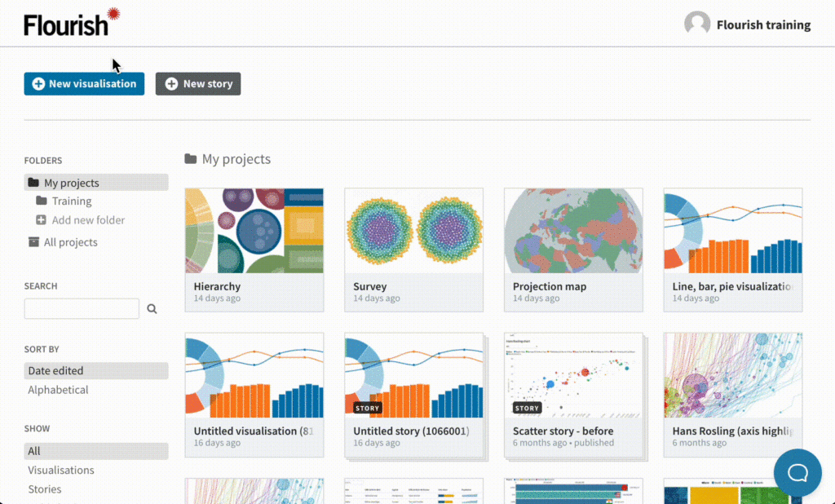The image size is (835, 504).
Task: Show only Visualisations
Action: (x=60, y=471)
